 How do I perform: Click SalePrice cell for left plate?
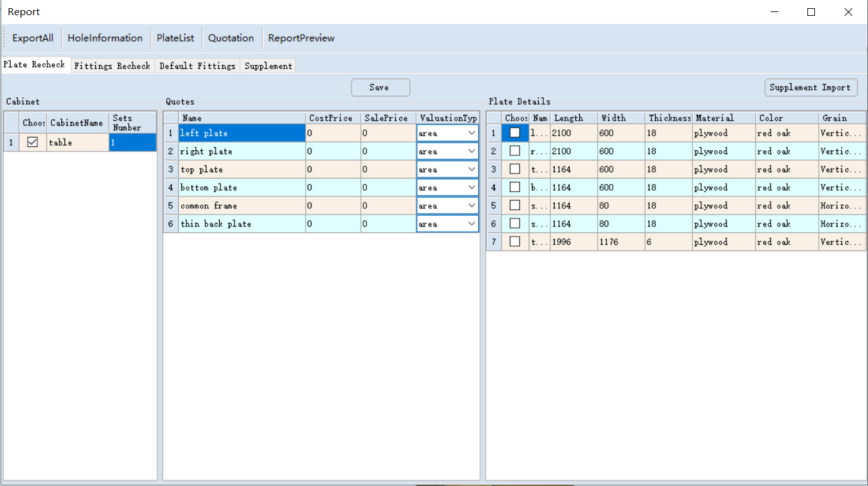389,133
